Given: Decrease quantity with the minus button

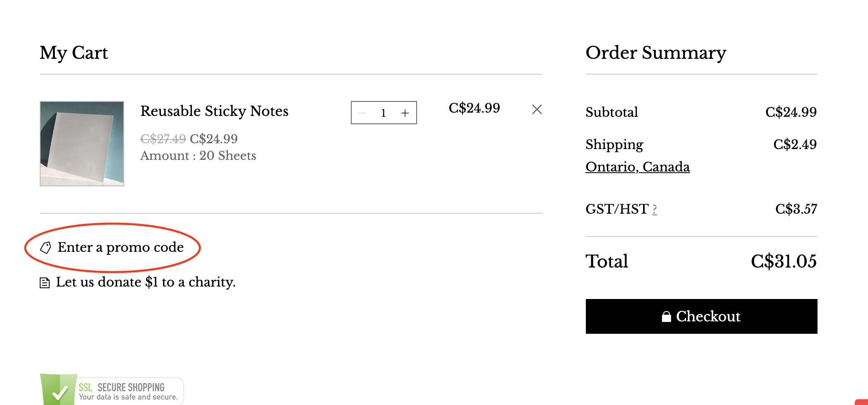Looking at the screenshot, I should coord(362,113).
